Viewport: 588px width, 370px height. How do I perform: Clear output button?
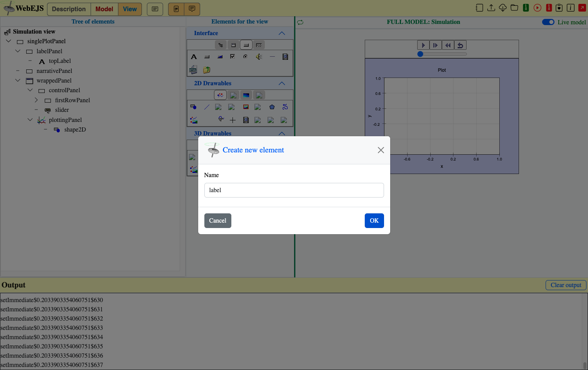point(566,285)
